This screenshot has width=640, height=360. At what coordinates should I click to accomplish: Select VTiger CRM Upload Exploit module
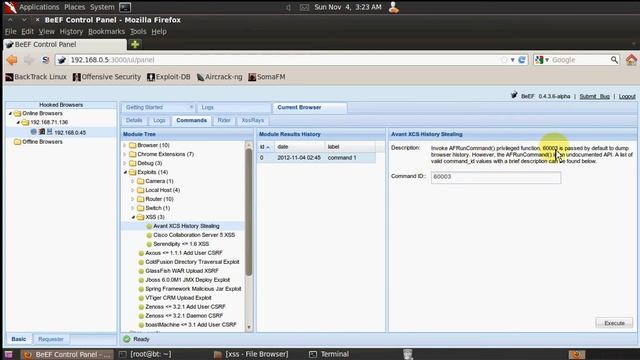tap(178, 298)
